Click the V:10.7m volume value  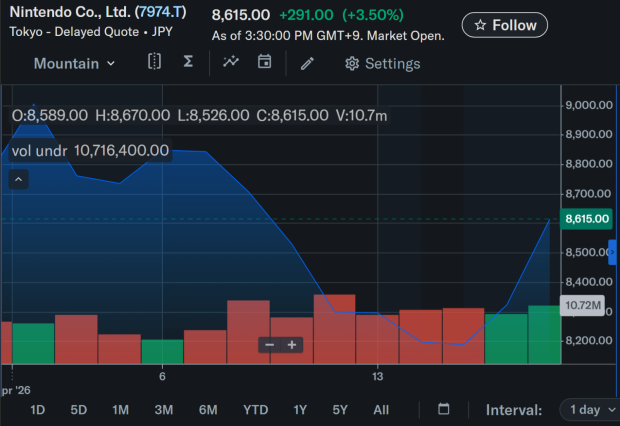[x=361, y=115]
